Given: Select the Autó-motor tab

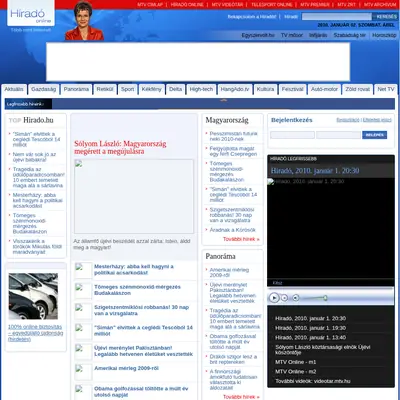Looking at the screenshot, I should coord(324,89).
